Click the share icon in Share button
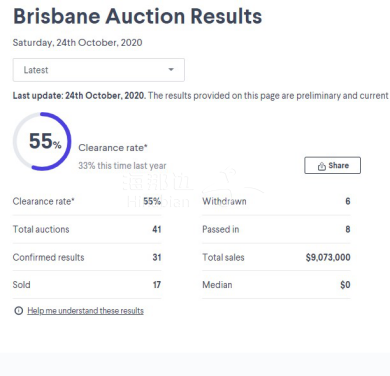Image resolution: width=390 pixels, height=376 pixels. click(321, 166)
